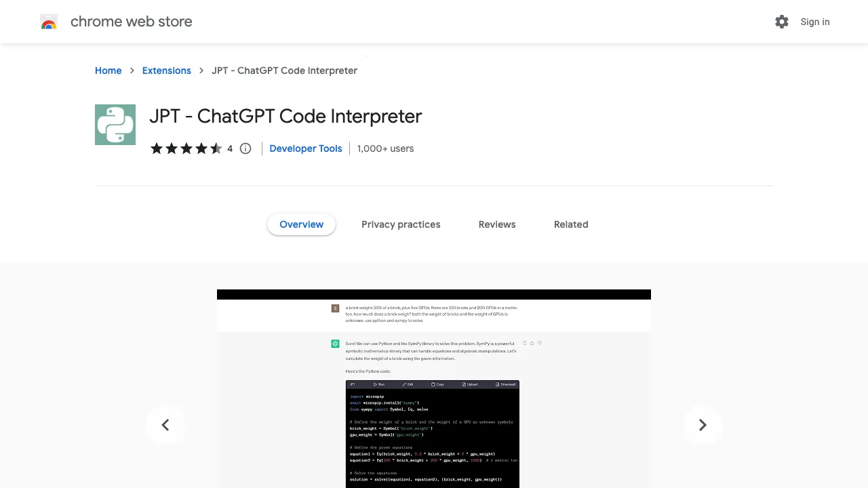Show previous screenshot with left arrow
This screenshot has height=488, width=868.
point(165,425)
